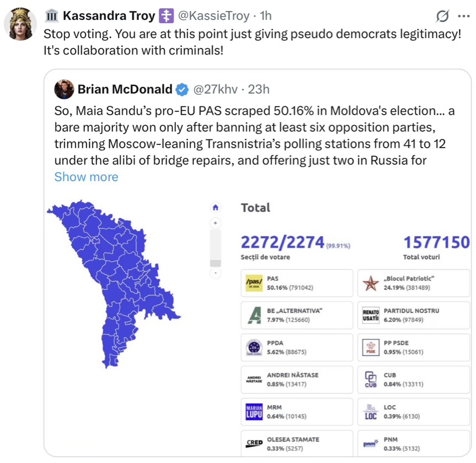Open the three-dot more options menu
Image resolution: width=476 pixels, height=463 pixels.
click(x=464, y=16)
